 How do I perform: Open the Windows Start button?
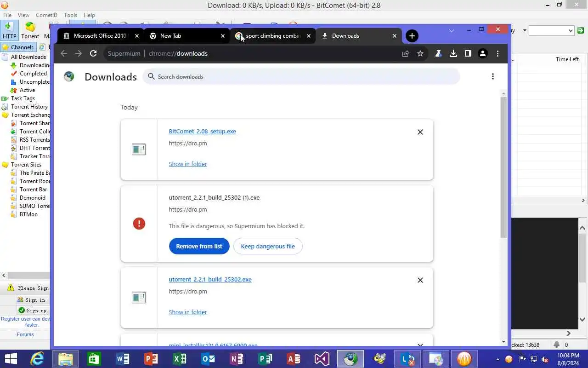coord(10,359)
